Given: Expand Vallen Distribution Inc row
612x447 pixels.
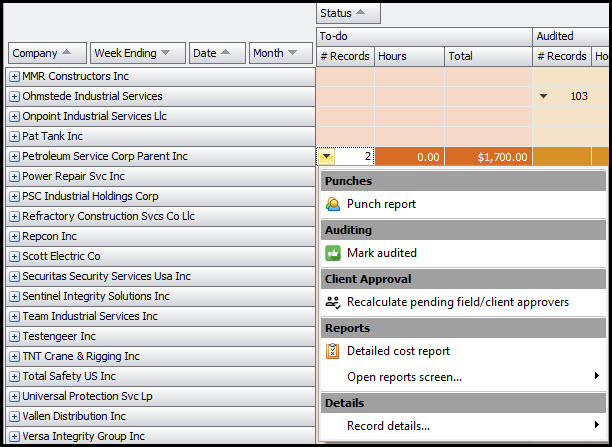Looking at the screenshot, I should pos(14,417).
